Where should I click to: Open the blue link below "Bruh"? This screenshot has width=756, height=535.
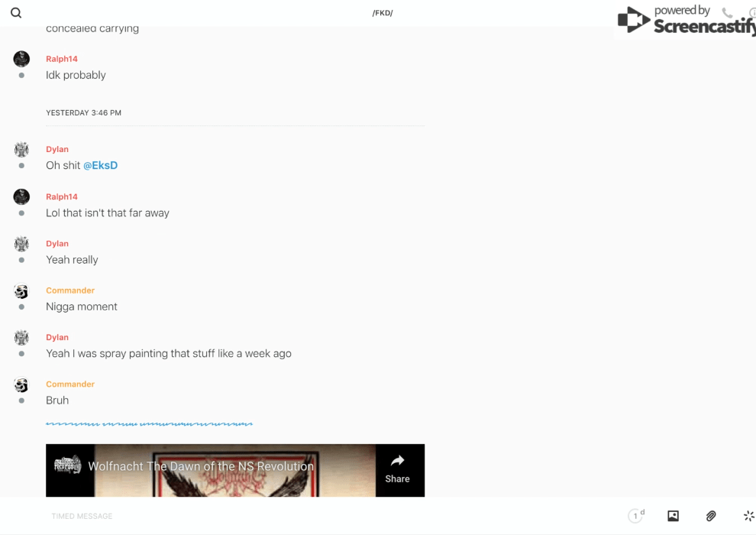[x=149, y=423]
